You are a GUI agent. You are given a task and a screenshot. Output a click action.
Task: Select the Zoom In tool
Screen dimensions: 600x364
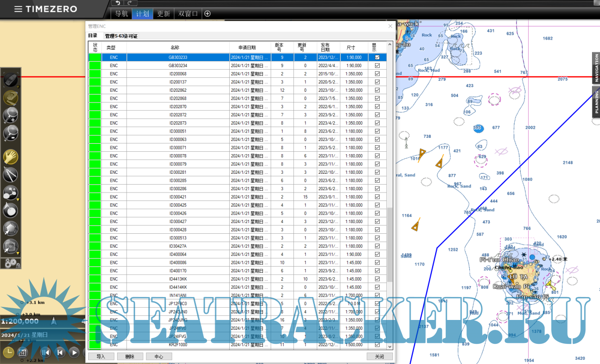point(10,116)
